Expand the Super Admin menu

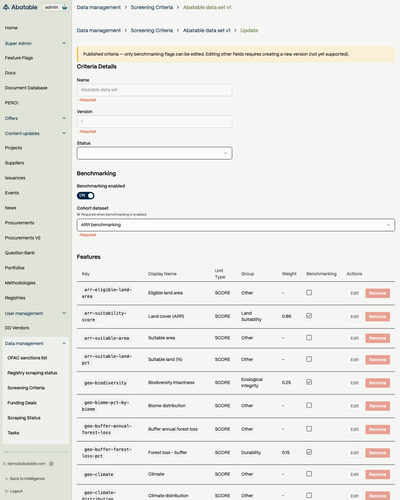(x=35, y=43)
